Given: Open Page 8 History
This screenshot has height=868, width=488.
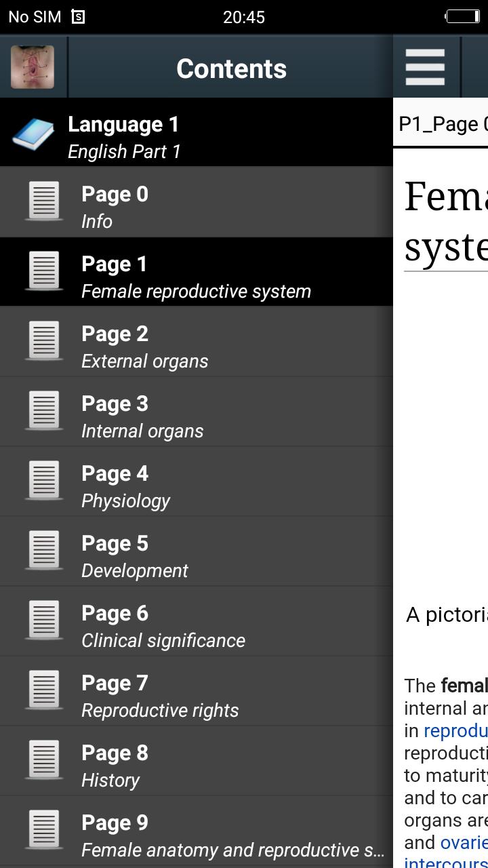Looking at the screenshot, I should 197,760.
